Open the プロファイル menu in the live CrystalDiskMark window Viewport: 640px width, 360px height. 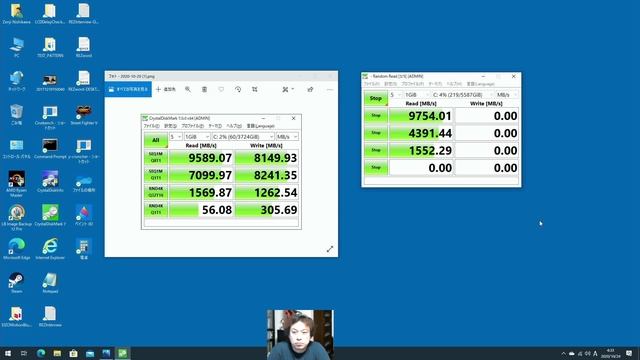click(412, 84)
